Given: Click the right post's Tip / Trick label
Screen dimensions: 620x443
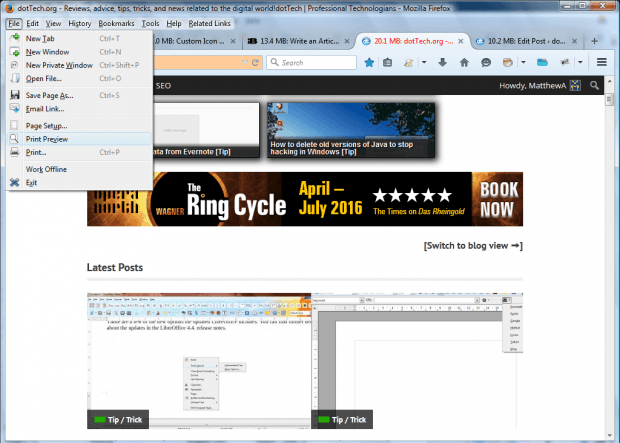Looking at the screenshot, I should pyautogui.click(x=342, y=420).
